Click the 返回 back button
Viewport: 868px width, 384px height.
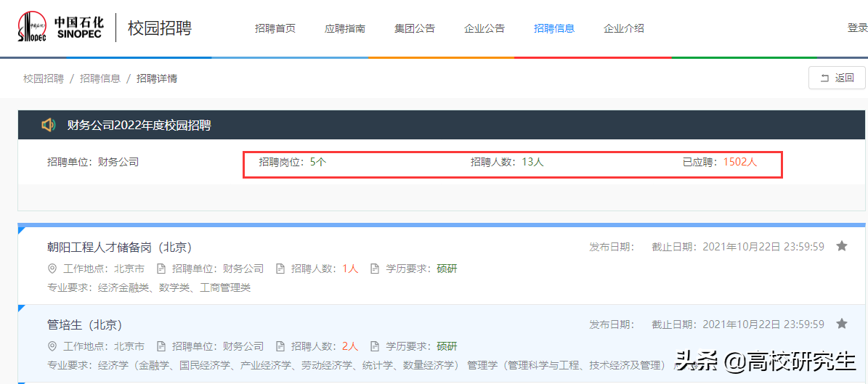(x=837, y=78)
